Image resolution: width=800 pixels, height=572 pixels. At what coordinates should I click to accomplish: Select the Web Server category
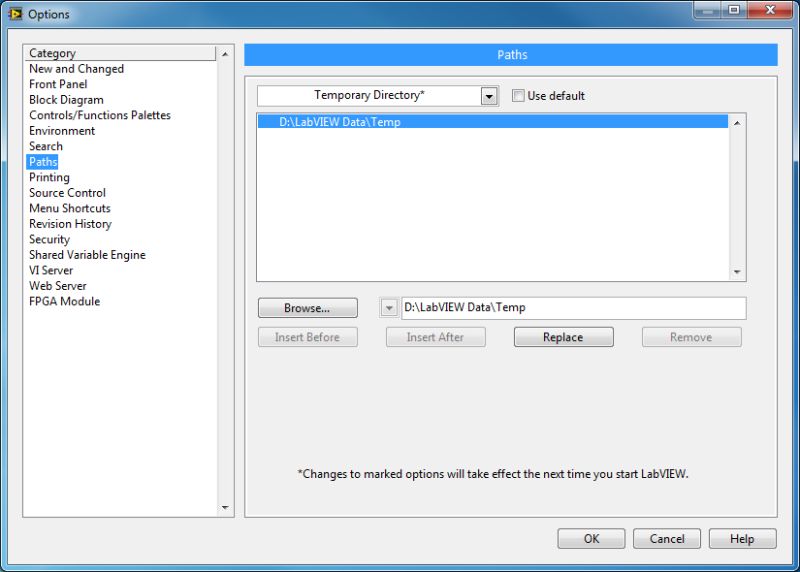(x=58, y=286)
